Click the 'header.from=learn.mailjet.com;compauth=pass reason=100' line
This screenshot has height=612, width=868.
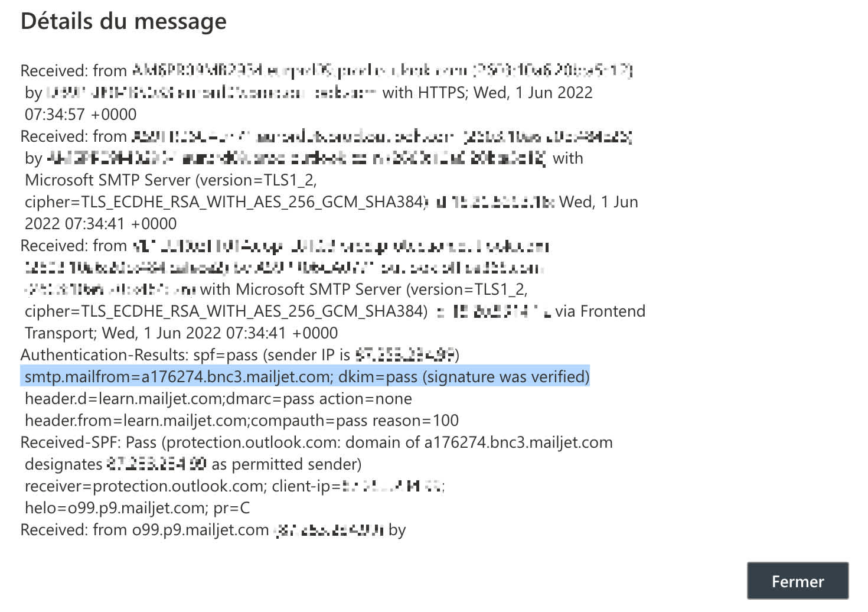(x=242, y=421)
